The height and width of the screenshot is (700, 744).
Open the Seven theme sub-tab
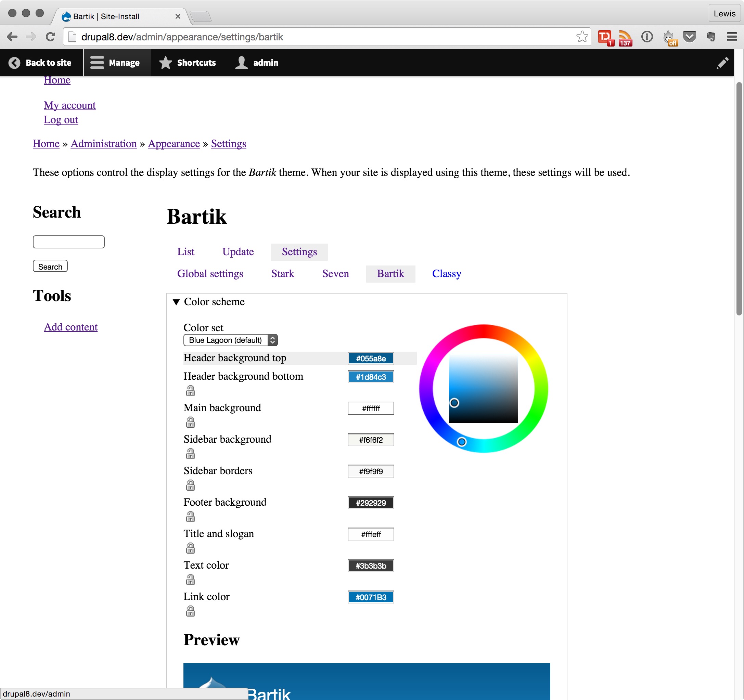pyautogui.click(x=336, y=274)
